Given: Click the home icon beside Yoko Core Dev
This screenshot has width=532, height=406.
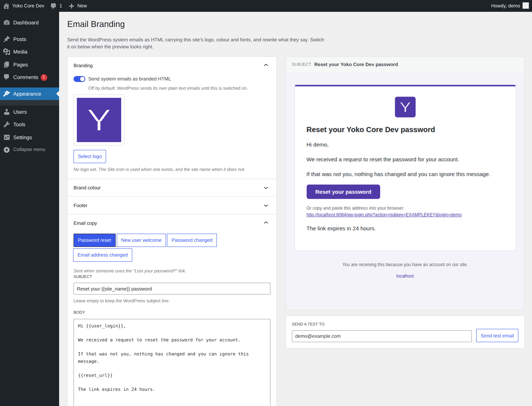Looking at the screenshot, I should (6, 6).
